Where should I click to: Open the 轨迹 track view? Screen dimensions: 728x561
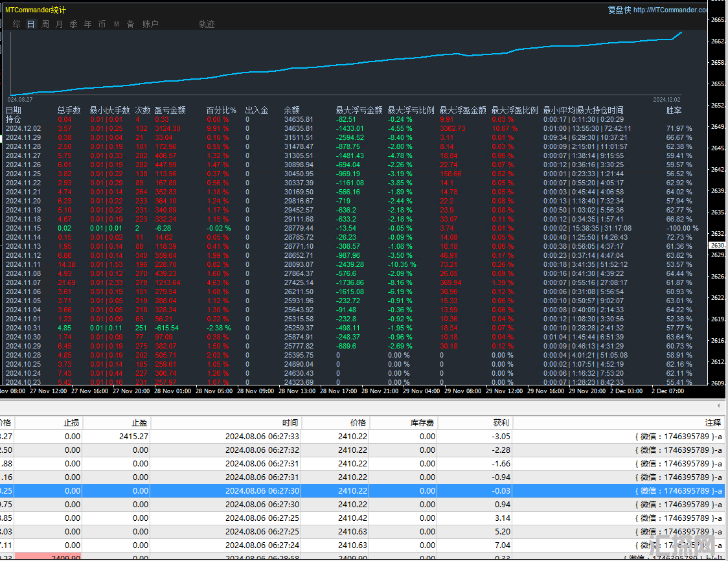tap(207, 24)
